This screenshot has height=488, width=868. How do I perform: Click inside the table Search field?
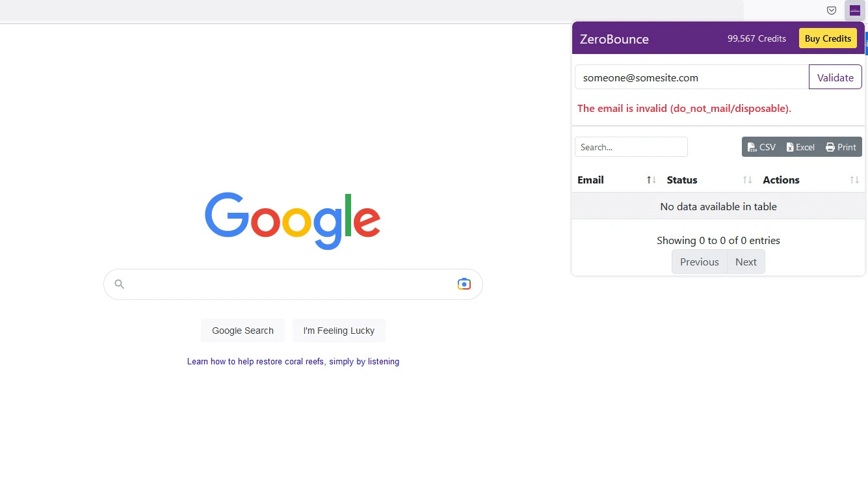[631, 146]
